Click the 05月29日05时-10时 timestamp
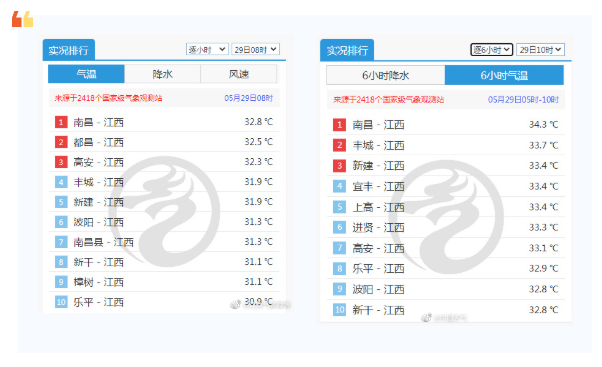This screenshot has height=367, width=602. tap(523, 100)
